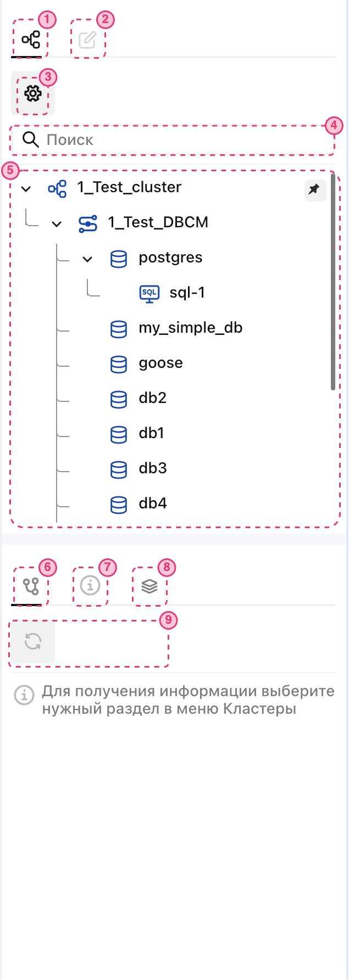Collapse the postgres database node
Image resolution: width=349 pixels, height=980 pixels.
pyautogui.click(x=87, y=259)
